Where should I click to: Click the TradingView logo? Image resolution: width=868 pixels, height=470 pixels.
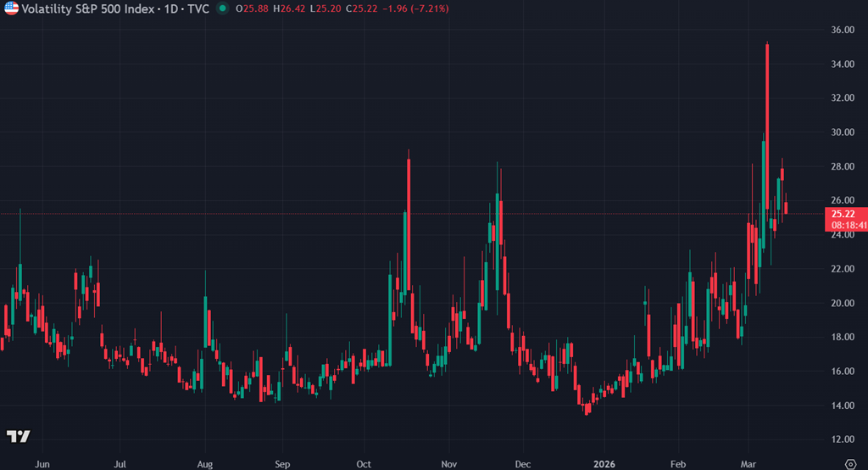click(x=19, y=436)
